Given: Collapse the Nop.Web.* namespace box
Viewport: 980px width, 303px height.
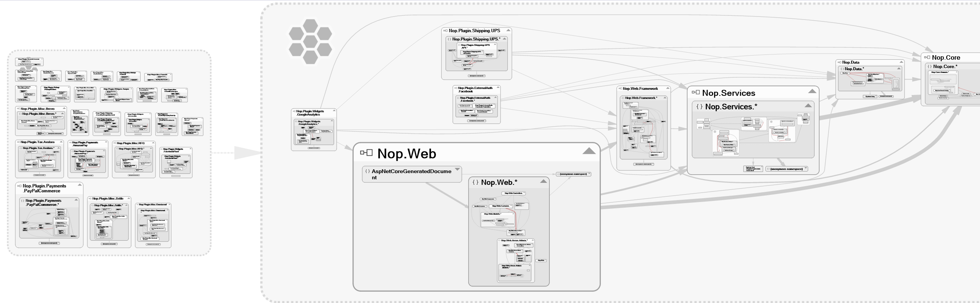Looking at the screenshot, I should point(543,181).
